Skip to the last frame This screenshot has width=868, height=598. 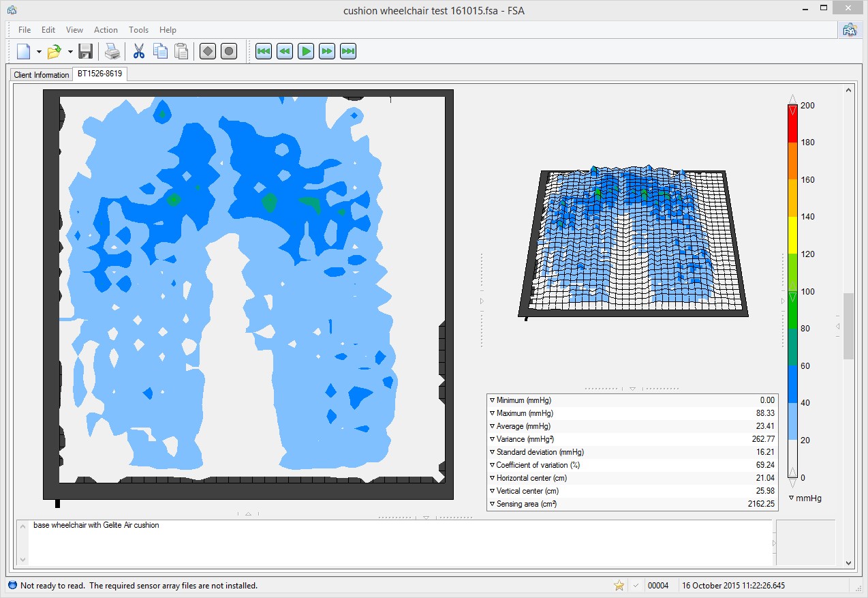[348, 51]
